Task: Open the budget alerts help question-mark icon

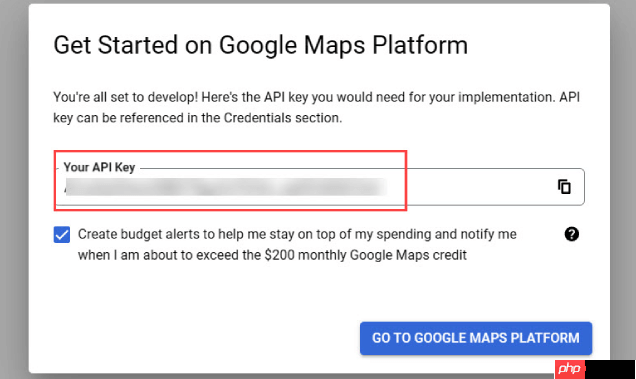Action: coord(572,234)
